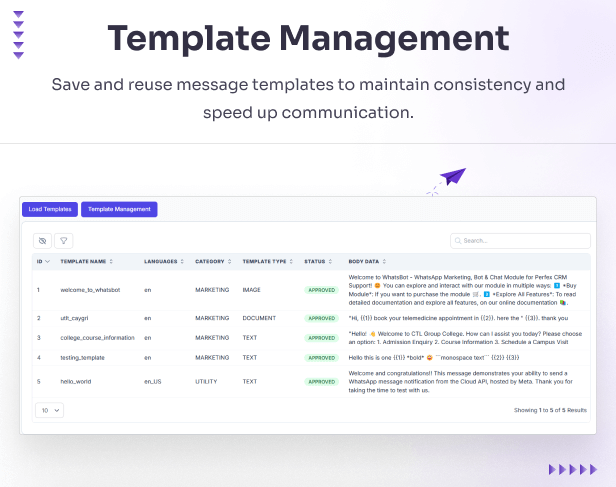
Task: Sort by Languages column header
Action: click(x=163, y=262)
